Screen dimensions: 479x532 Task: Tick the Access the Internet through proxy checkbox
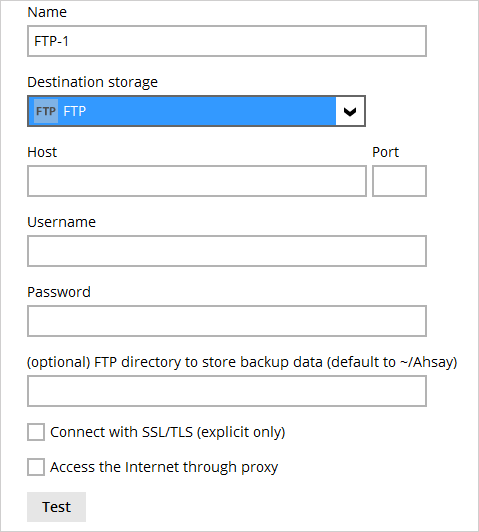click(36, 467)
